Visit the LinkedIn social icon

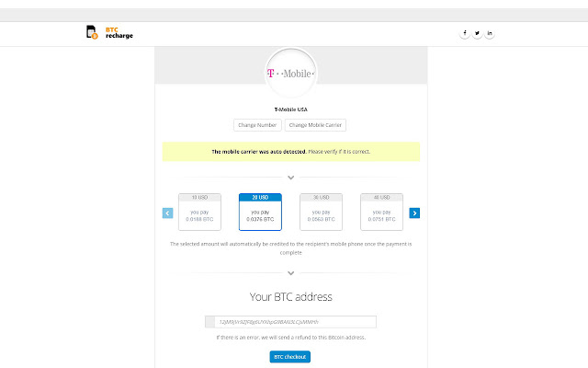click(x=490, y=33)
